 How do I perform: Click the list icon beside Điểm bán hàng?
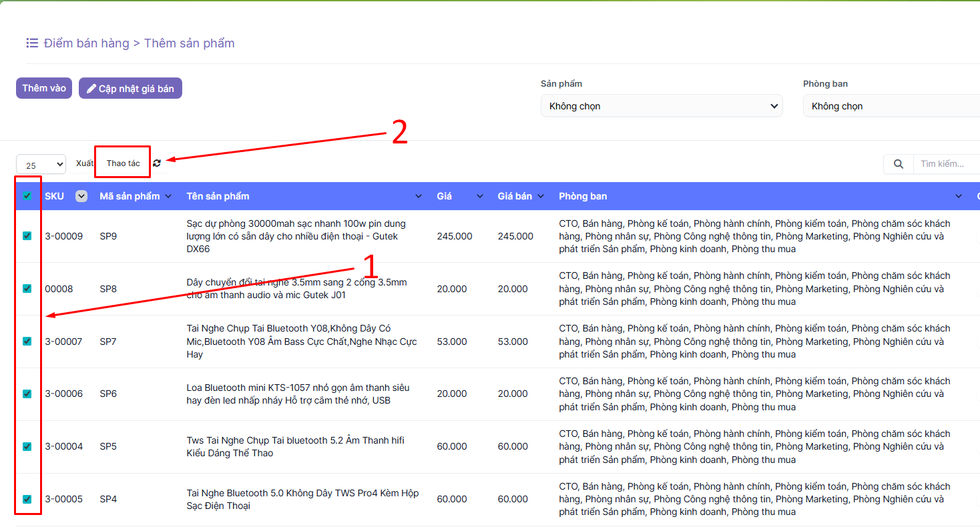coord(32,43)
